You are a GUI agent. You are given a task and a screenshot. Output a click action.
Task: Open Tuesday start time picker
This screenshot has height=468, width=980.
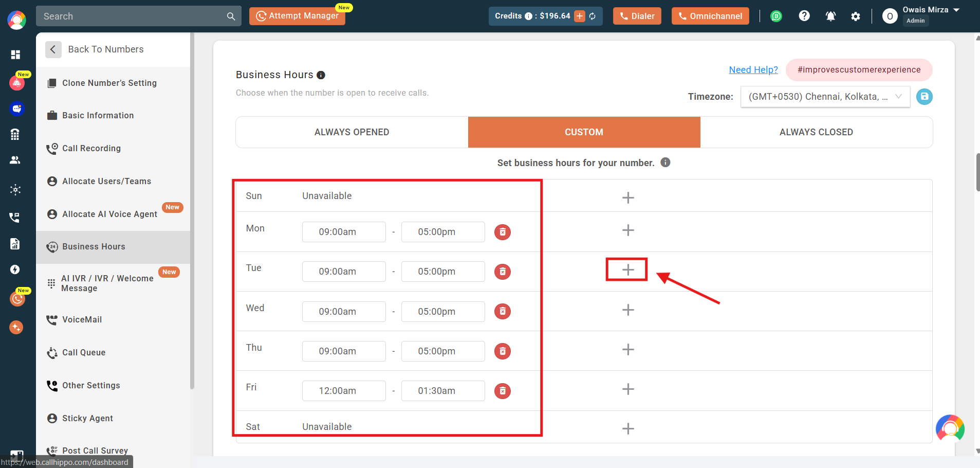(x=344, y=272)
